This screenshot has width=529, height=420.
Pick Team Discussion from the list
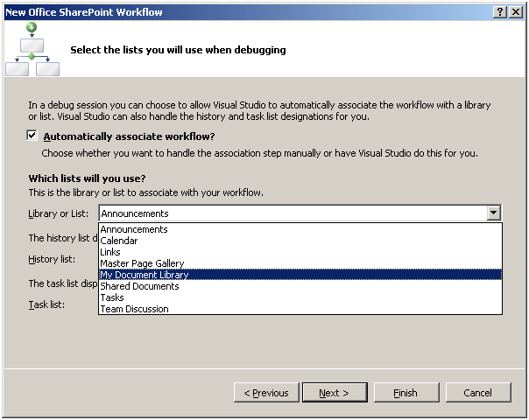[x=134, y=309]
